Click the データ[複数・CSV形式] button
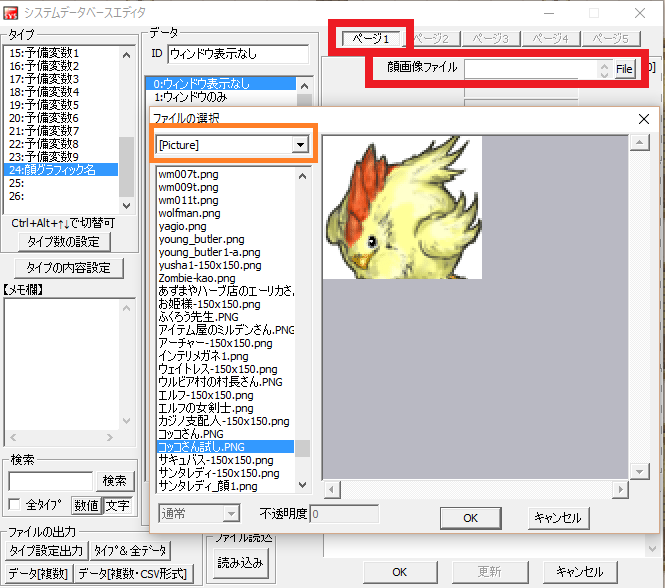 [x=133, y=574]
